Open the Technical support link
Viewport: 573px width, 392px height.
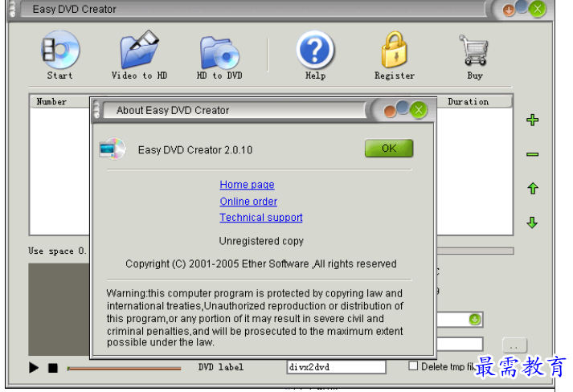261,218
